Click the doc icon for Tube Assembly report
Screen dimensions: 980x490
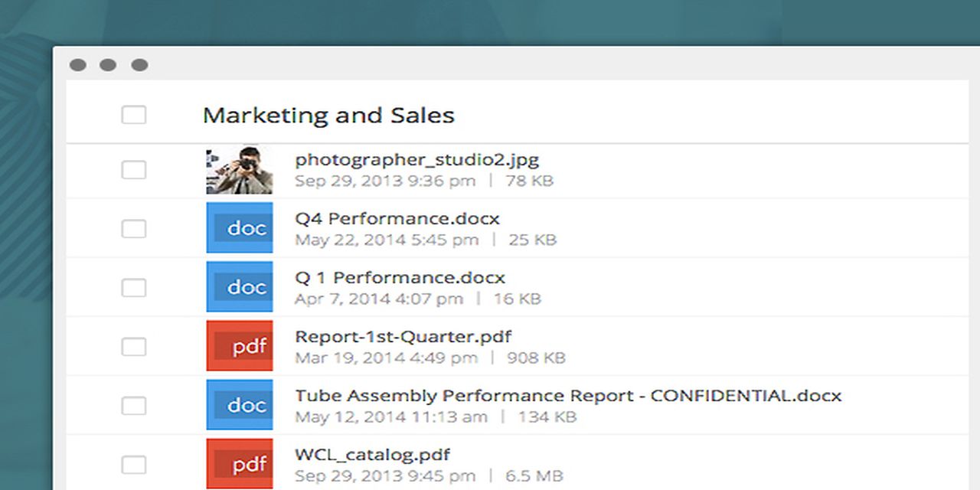pos(239,405)
